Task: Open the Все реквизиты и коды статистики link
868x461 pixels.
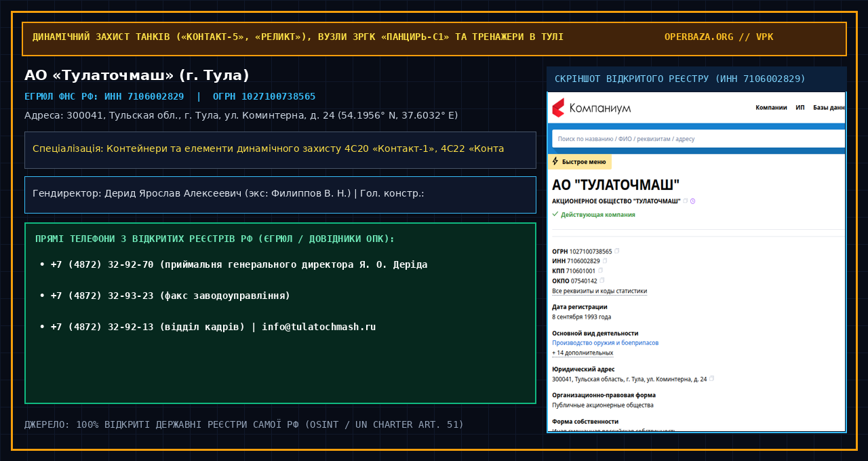Action: [x=599, y=291]
